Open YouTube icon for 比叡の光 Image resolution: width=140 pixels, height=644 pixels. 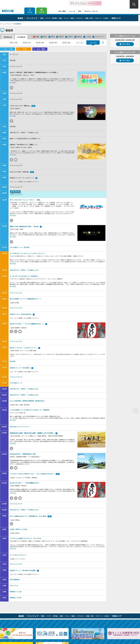[16, 160]
